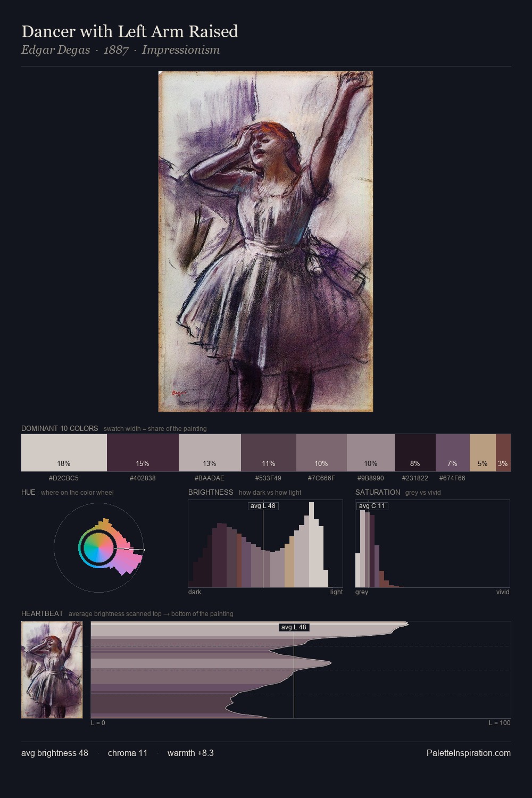Select the 15% swatch #402838

click(x=143, y=453)
